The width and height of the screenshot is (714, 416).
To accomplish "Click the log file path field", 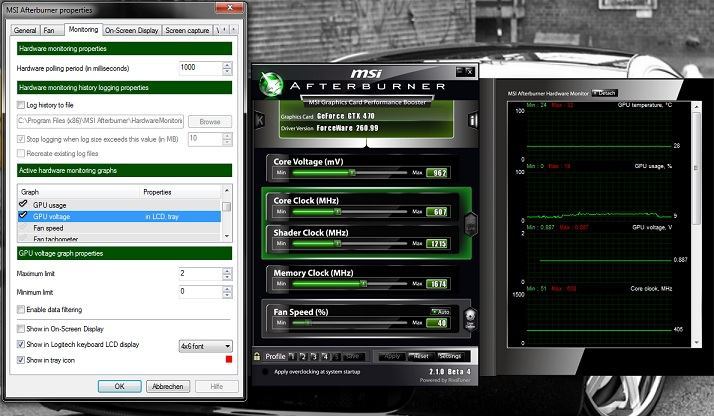I will click(100, 121).
